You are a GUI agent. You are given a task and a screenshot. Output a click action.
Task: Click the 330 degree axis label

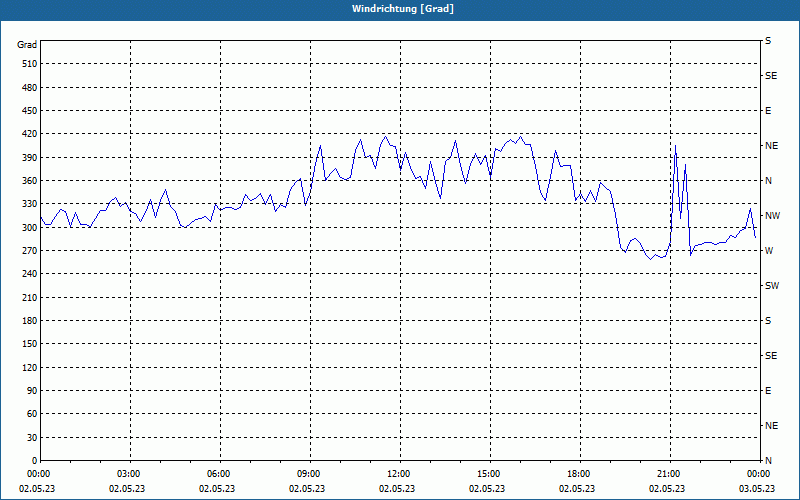pyautogui.click(x=30, y=204)
